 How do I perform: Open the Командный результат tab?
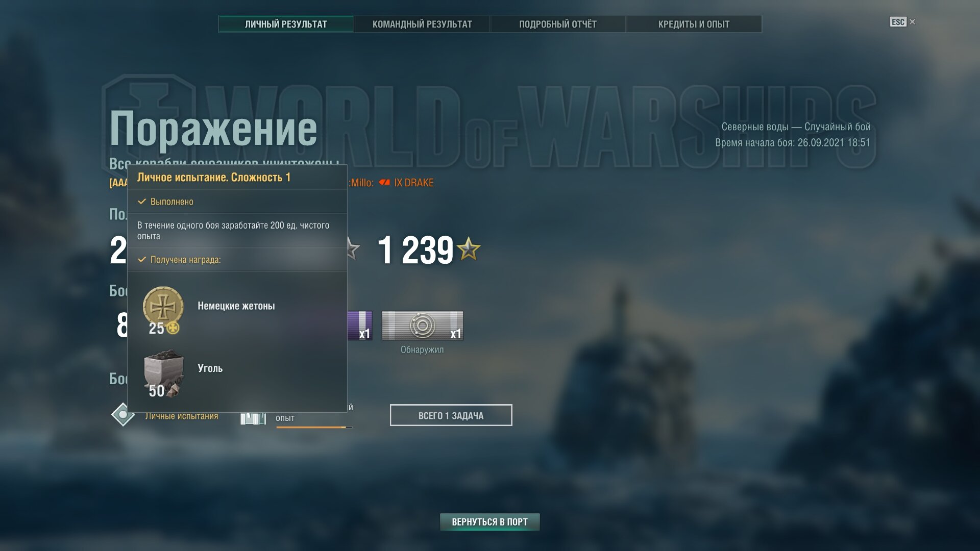pyautogui.click(x=422, y=24)
